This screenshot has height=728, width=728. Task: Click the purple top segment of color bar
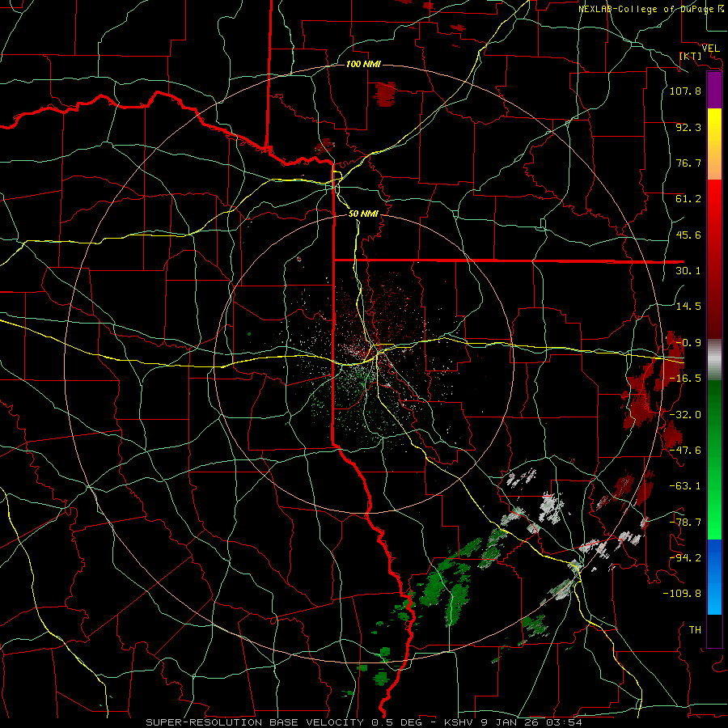tap(714, 90)
